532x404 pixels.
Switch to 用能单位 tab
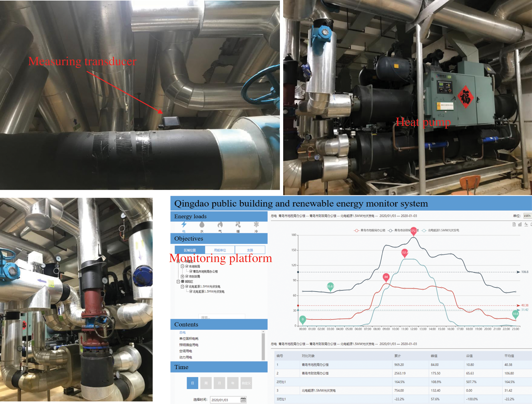click(x=220, y=250)
